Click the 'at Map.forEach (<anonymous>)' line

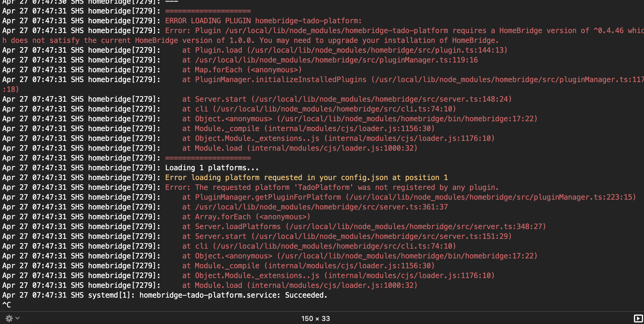(x=242, y=70)
